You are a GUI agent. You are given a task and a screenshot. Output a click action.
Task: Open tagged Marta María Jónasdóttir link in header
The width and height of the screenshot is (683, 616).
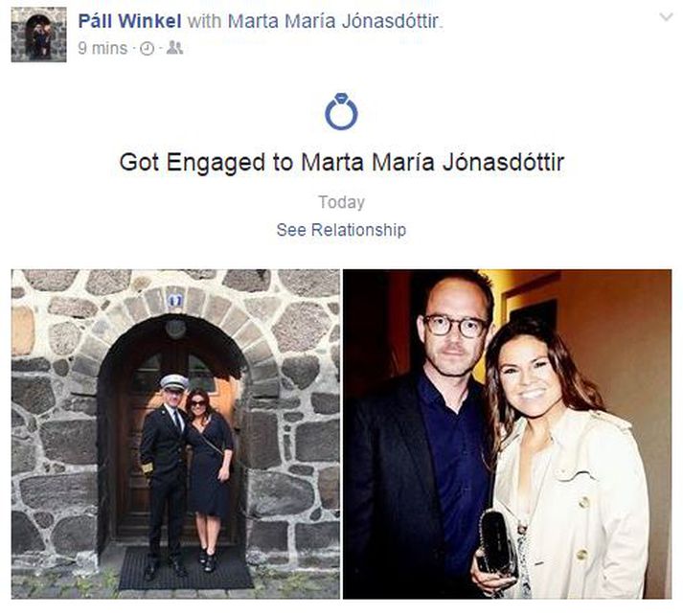[333, 20]
